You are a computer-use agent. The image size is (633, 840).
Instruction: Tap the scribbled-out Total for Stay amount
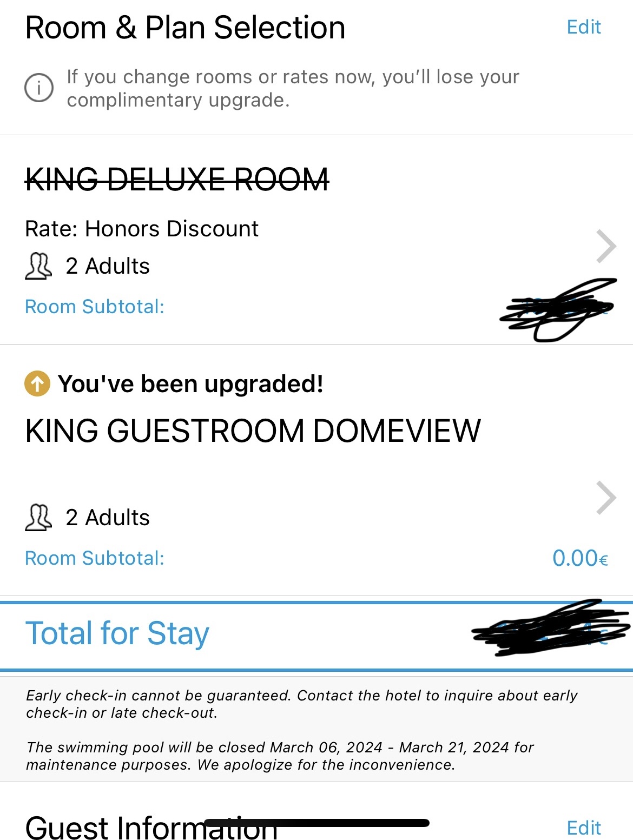[552, 629]
